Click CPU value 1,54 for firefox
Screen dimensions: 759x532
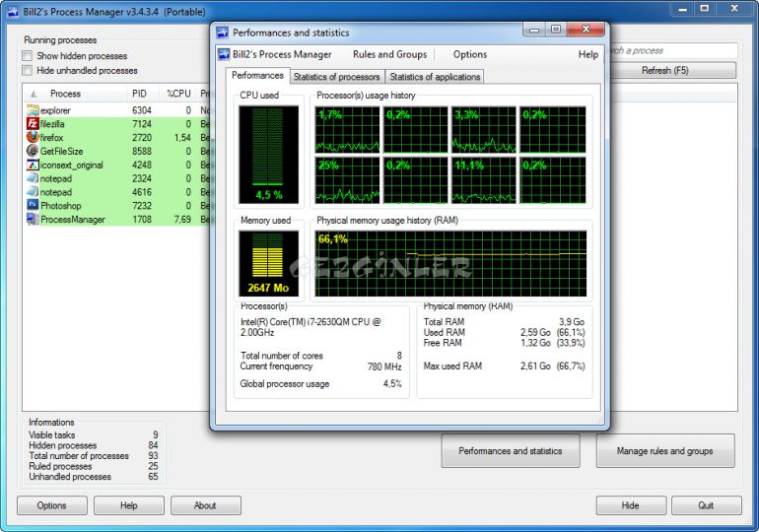point(182,137)
